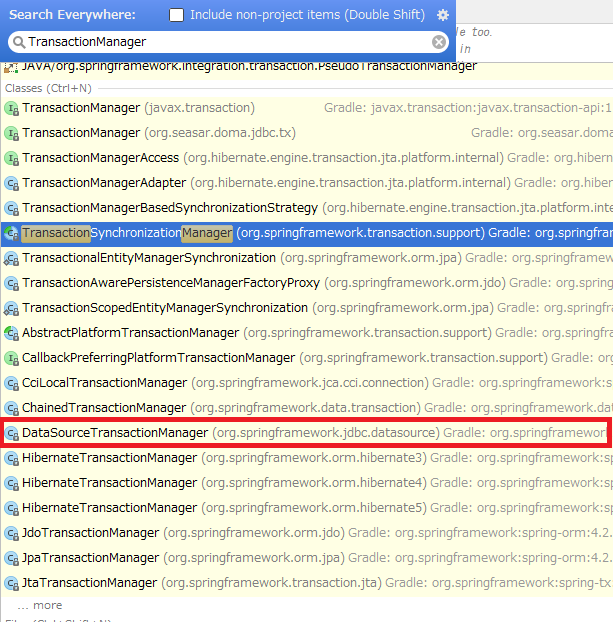
Task: Click class icon of TransactionManagerBasedSynchronizationStrategy
Action: point(12,208)
